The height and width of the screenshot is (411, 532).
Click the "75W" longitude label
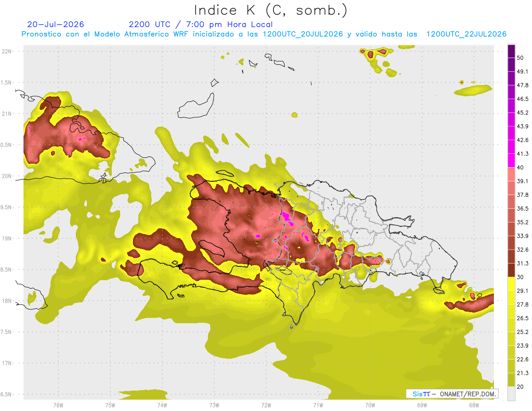point(110,405)
